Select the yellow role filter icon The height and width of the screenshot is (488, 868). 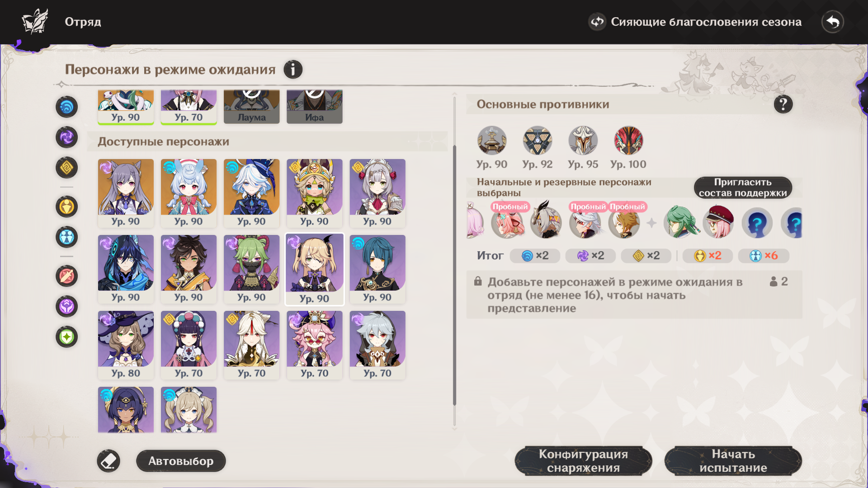67,207
